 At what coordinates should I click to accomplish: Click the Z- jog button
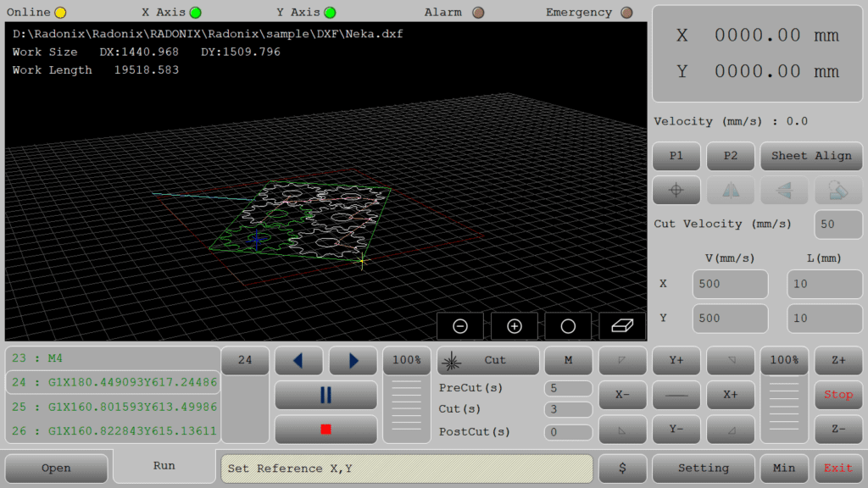(x=838, y=430)
